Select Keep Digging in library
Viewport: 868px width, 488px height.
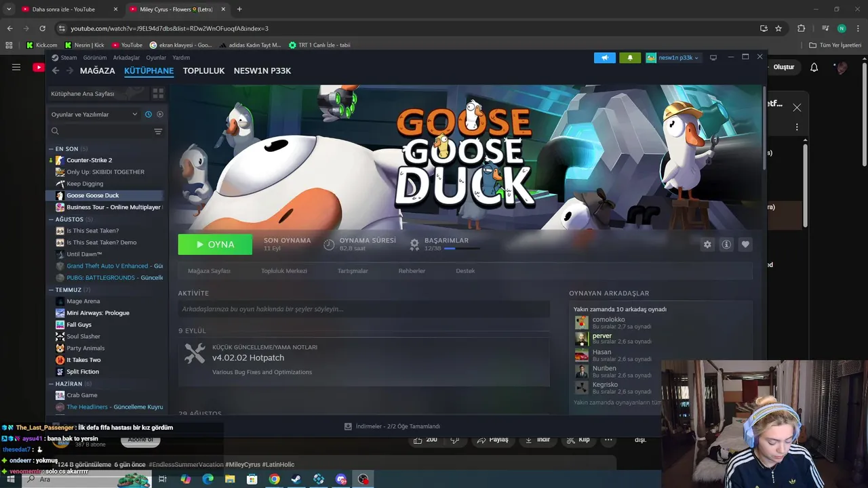pos(85,184)
